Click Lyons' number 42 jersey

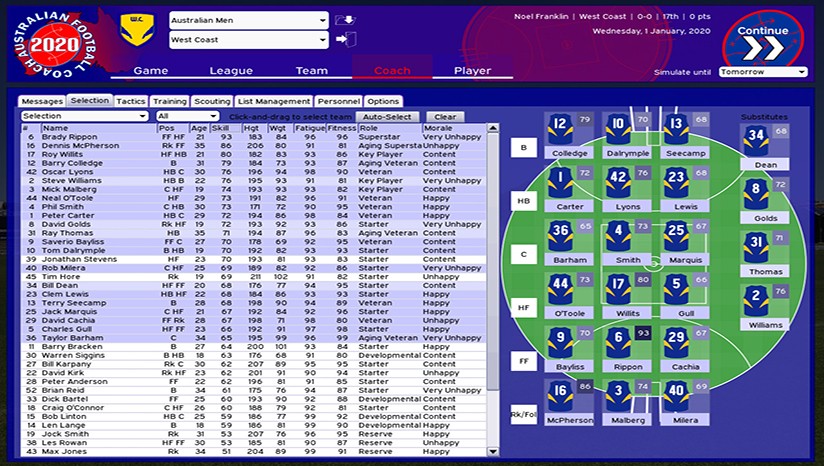point(618,183)
